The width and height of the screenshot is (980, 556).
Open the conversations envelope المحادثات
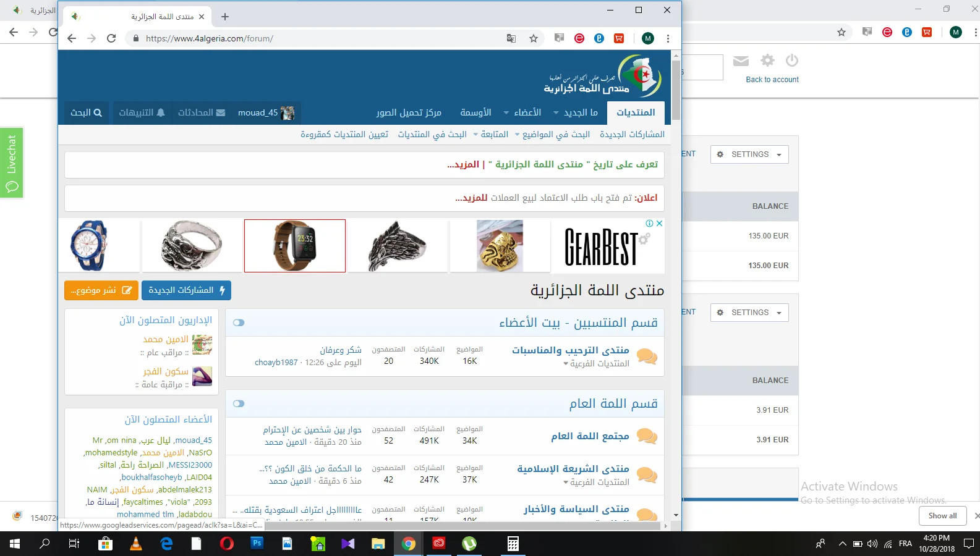202,112
